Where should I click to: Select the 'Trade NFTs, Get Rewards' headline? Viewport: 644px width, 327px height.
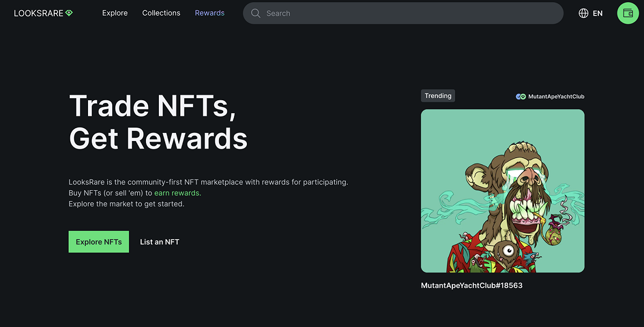pos(158,122)
